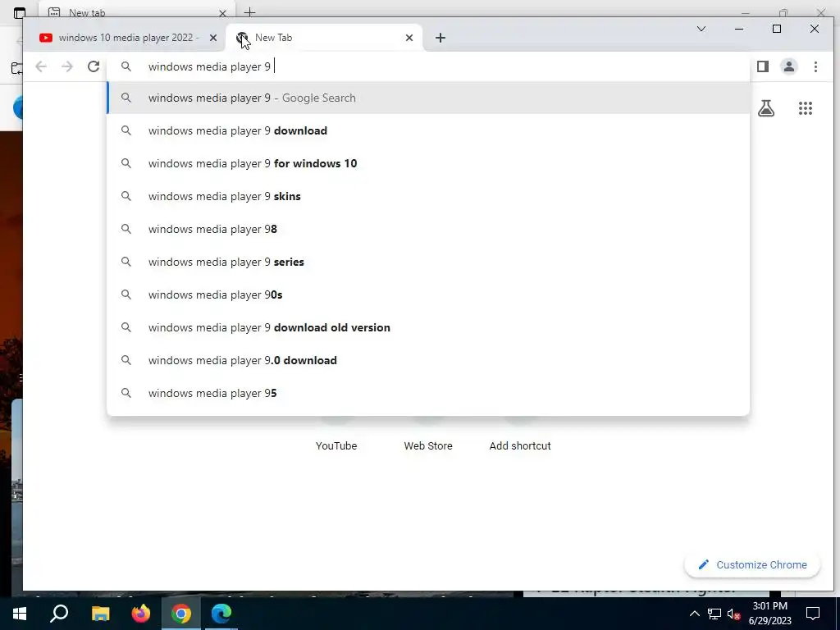Open the Windows notification center
The height and width of the screenshot is (630, 840).
[813, 614]
